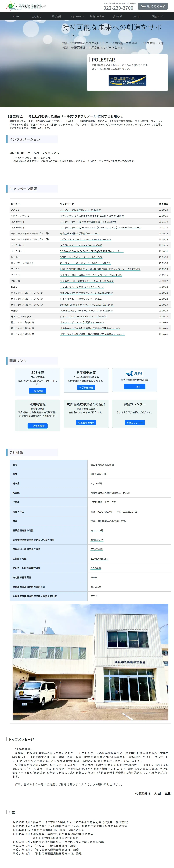Click phone number 022-239-2700

(x=118, y=8)
